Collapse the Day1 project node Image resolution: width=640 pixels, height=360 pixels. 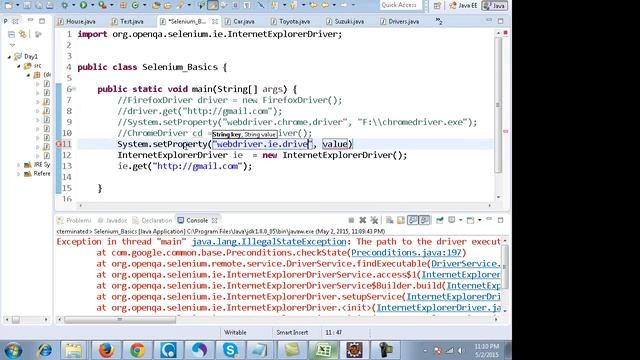coord(9,57)
